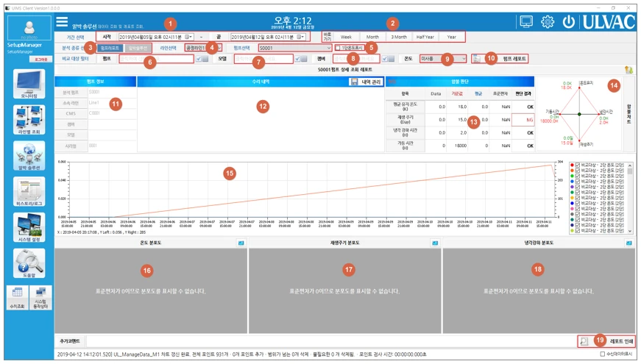Screen dimensions: 641x364
Task: Select the Half Year shortcut range
Action: (x=425, y=37)
